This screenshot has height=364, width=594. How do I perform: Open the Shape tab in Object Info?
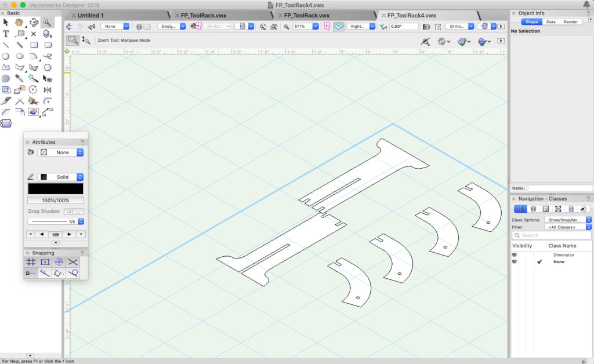pos(531,22)
